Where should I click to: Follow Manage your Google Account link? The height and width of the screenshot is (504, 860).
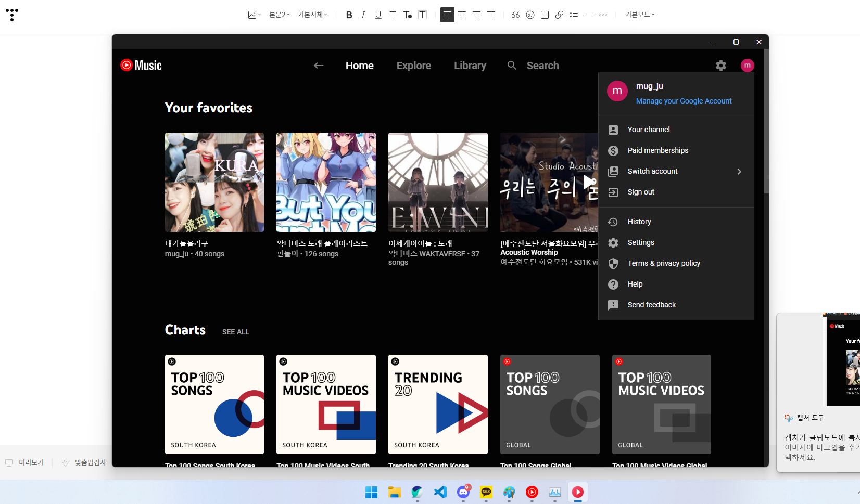tap(684, 101)
